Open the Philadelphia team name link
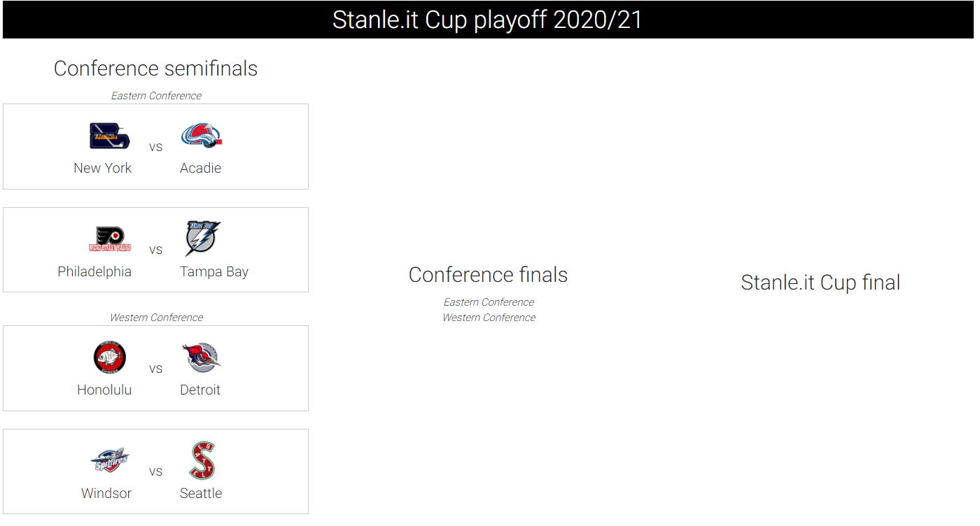This screenshot has width=980, height=526. (x=94, y=271)
